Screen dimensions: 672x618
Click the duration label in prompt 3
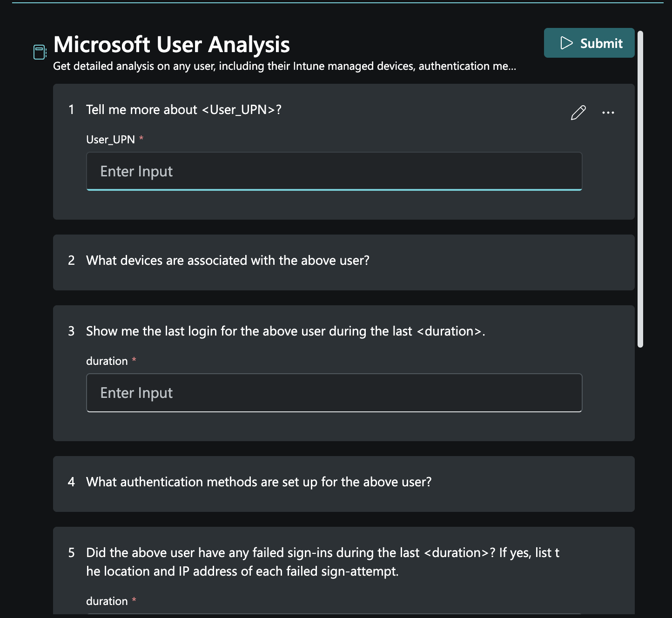[106, 361]
